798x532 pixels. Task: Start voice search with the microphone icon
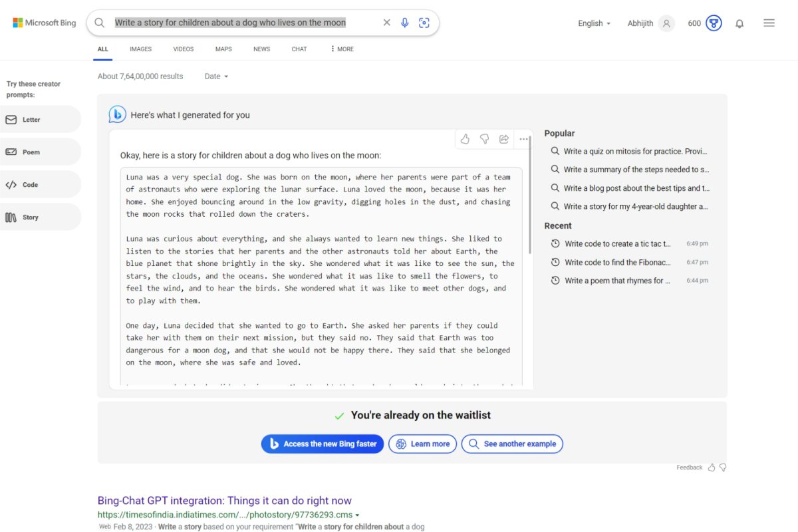[405, 23]
